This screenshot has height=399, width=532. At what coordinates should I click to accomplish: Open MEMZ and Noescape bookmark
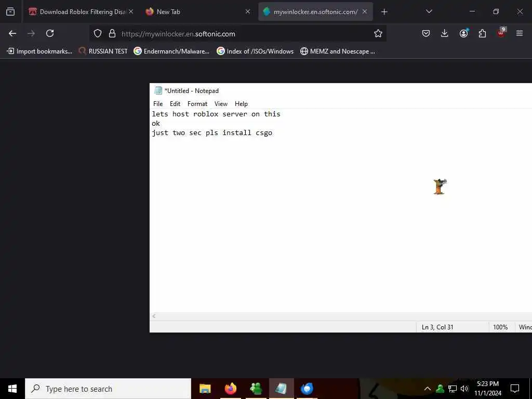pyautogui.click(x=338, y=51)
